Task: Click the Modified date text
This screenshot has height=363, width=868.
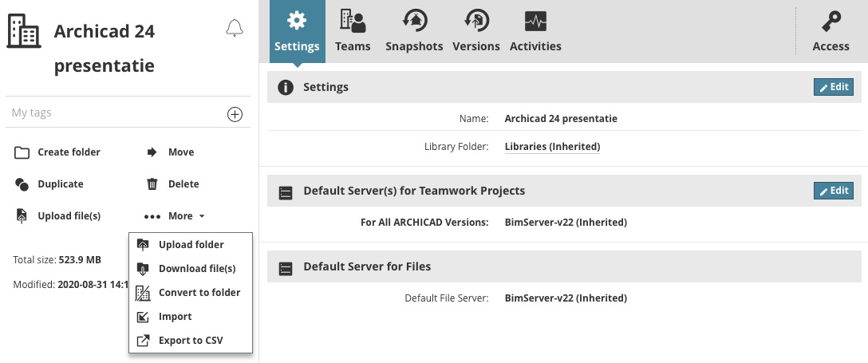Action: (71, 285)
